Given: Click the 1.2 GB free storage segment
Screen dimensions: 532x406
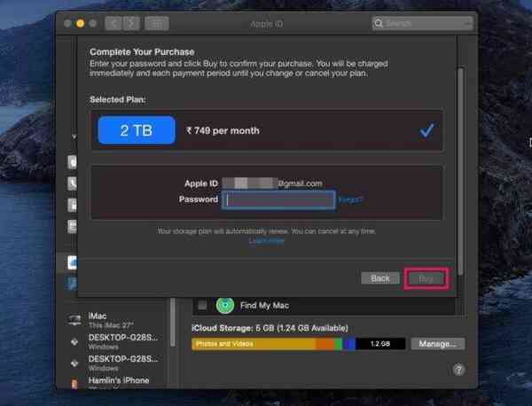Looking at the screenshot, I should [x=380, y=344].
